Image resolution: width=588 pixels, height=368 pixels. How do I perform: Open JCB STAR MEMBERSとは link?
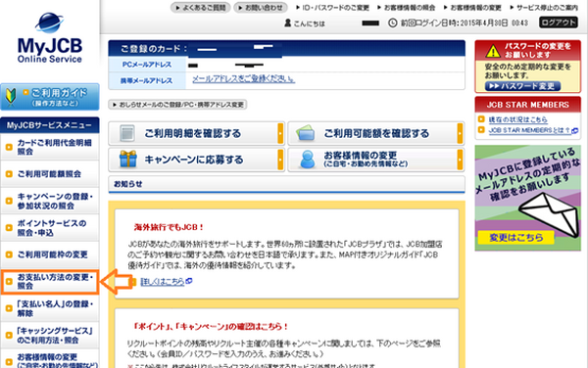[529, 130]
